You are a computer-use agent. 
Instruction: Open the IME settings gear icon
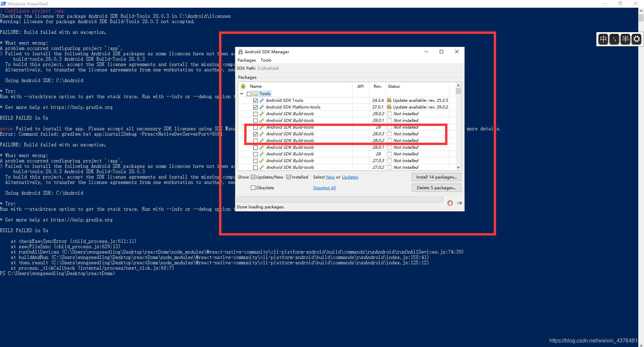[x=636, y=39]
